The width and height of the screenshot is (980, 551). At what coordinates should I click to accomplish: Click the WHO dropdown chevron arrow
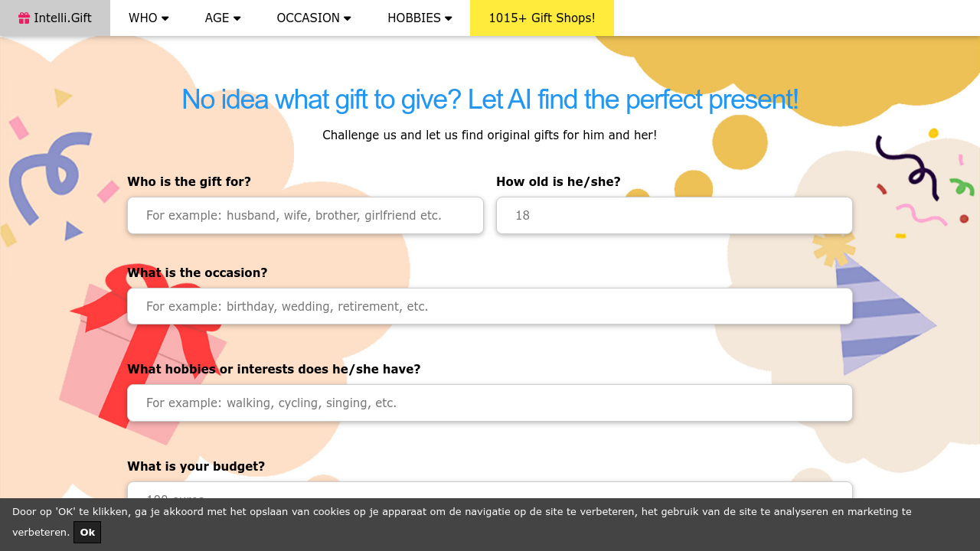click(165, 18)
